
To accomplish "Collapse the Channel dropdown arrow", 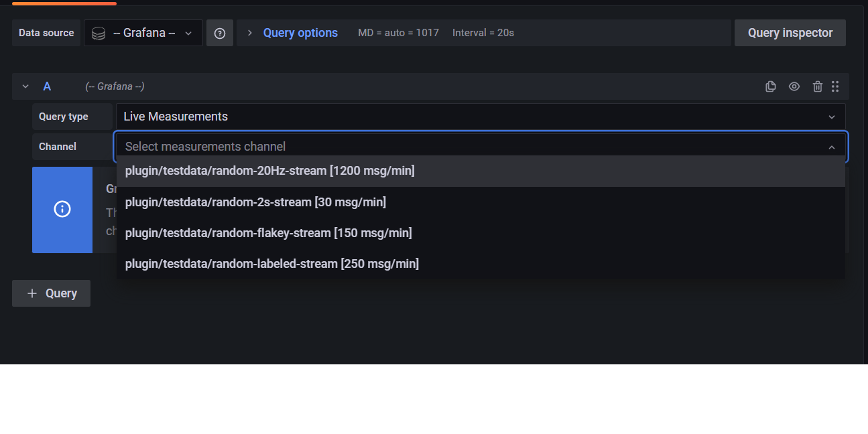I will click(832, 147).
